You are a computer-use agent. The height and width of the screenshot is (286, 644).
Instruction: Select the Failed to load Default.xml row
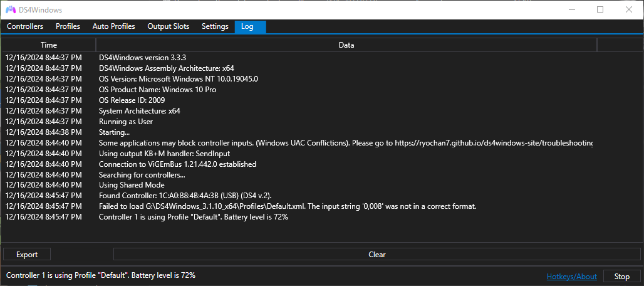(x=288, y=206)
